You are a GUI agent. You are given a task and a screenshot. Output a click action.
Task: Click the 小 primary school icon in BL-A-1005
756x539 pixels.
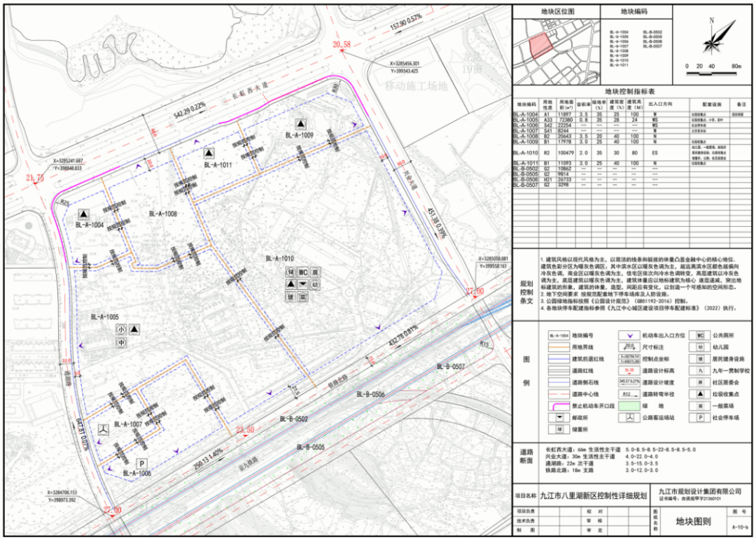point(121,330)
